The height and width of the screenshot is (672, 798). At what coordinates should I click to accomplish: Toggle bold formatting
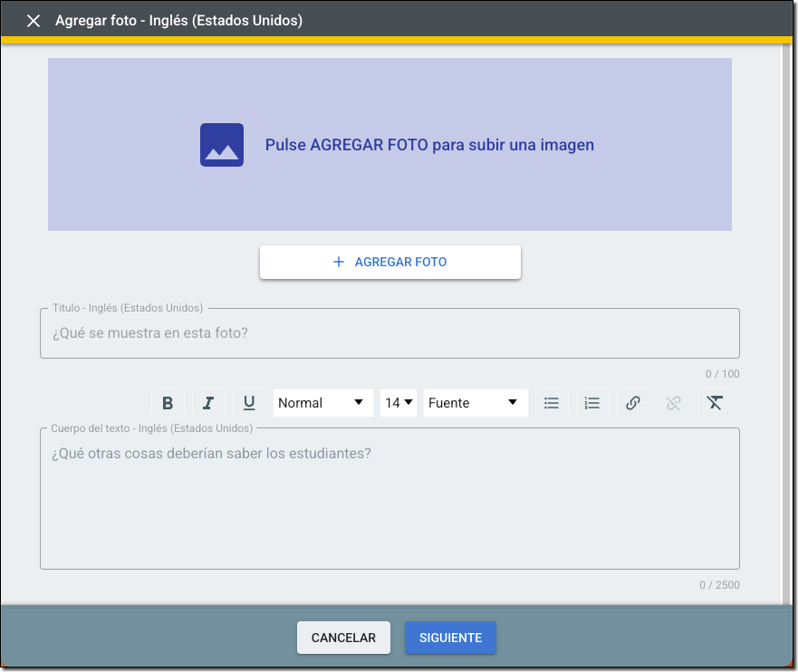point(168,403)
